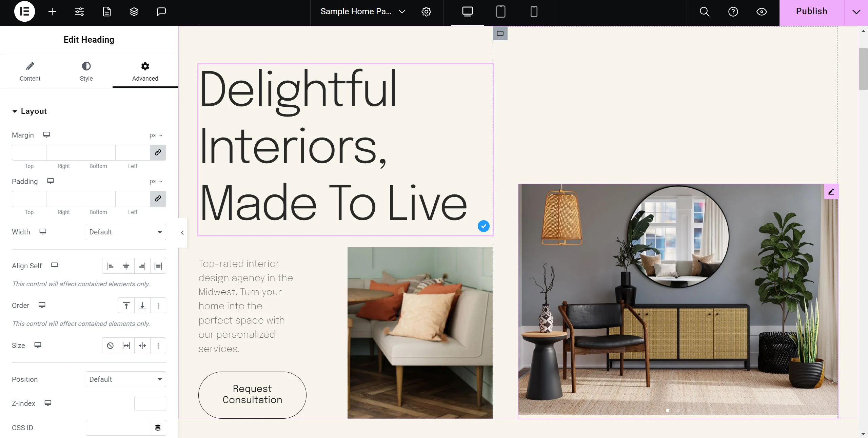This screenshot has height=438, width=868.
Task: Click the Publish button in the toolbar
Action: pyautogui.click(x=812, y=11)
